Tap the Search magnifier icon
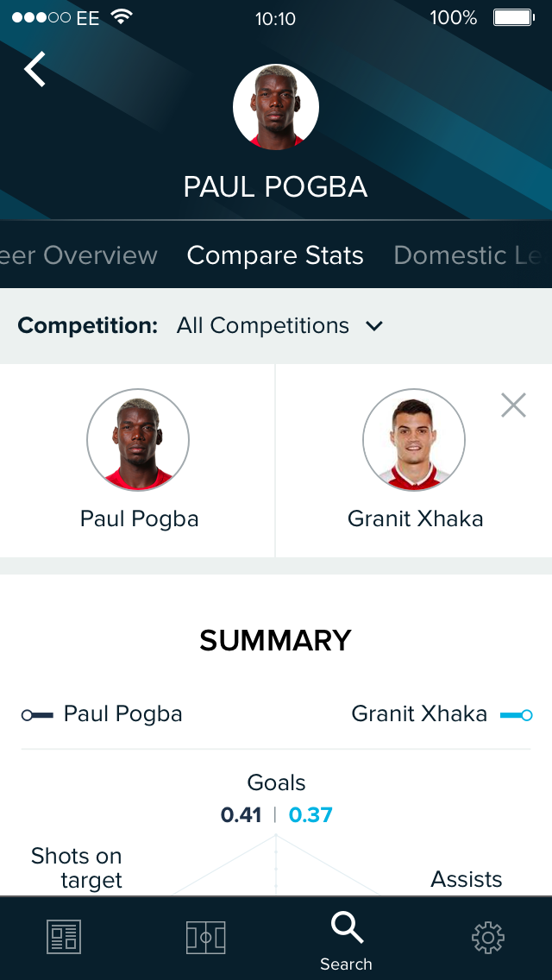552x980 pixels. click(347, 928)
